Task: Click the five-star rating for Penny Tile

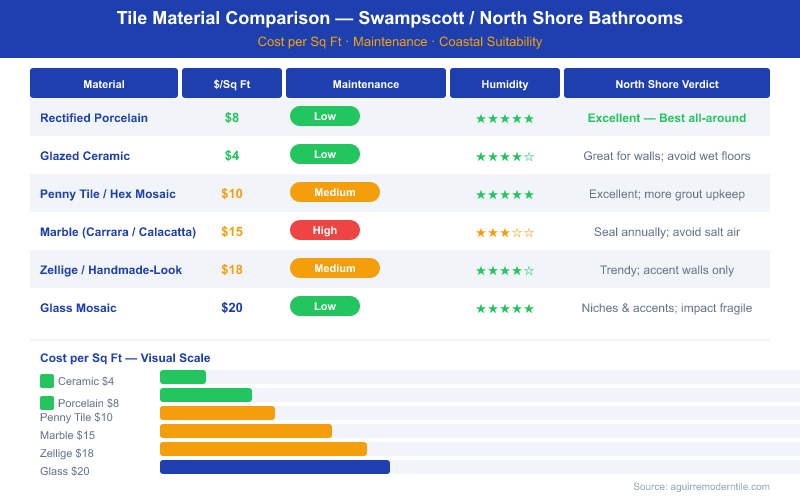Action: point(505,195)
